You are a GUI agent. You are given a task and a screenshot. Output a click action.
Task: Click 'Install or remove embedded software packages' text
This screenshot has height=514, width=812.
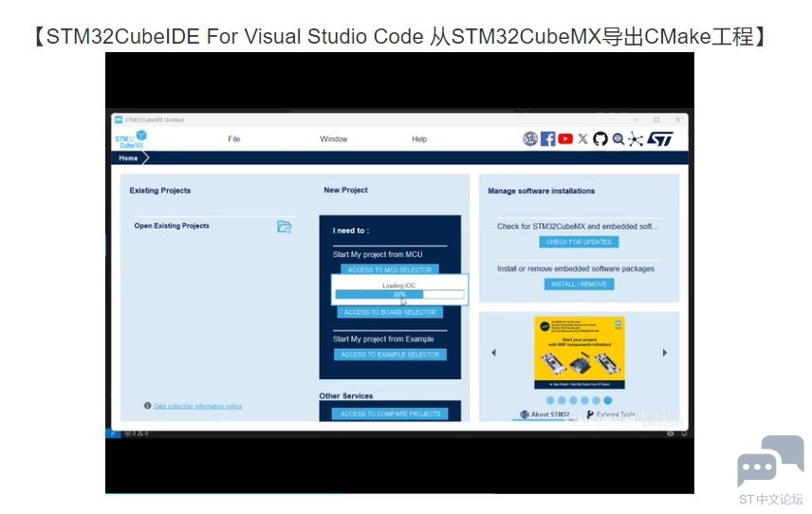click(576, 268)
